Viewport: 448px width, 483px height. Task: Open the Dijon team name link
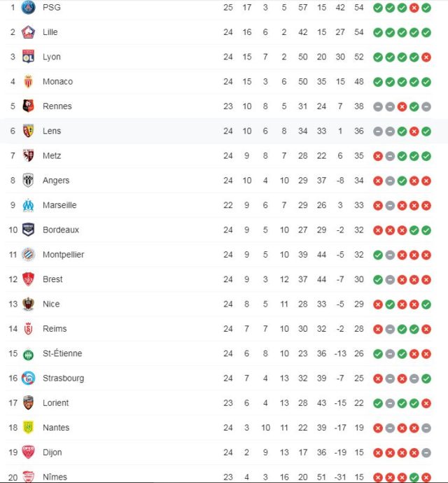coord(53,452)
